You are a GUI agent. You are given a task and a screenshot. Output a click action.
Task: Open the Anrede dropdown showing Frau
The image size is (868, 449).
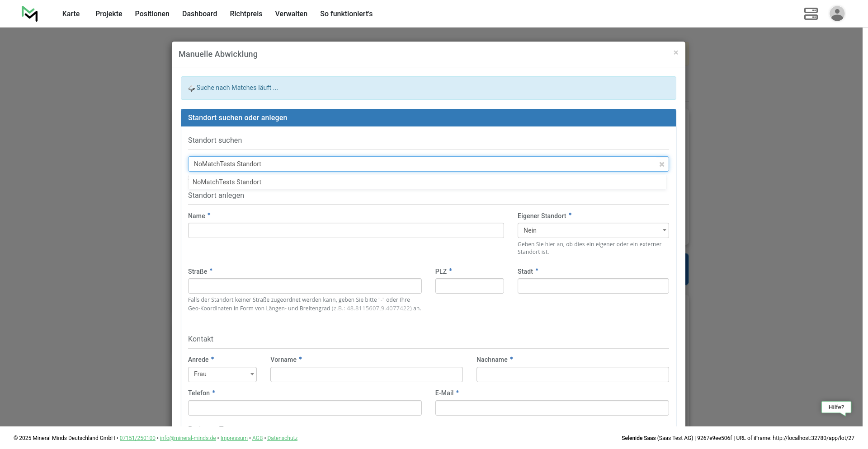click(x=222, y=374)
